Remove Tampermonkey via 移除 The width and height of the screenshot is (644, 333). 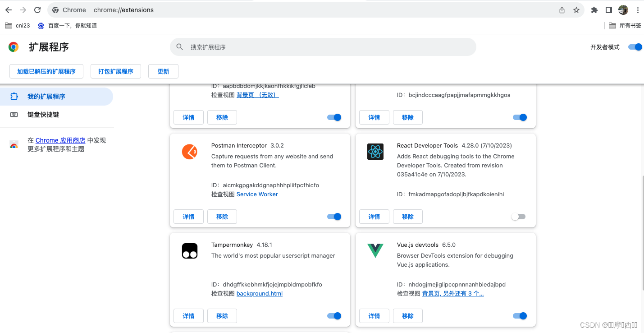(x=222, y=316)
